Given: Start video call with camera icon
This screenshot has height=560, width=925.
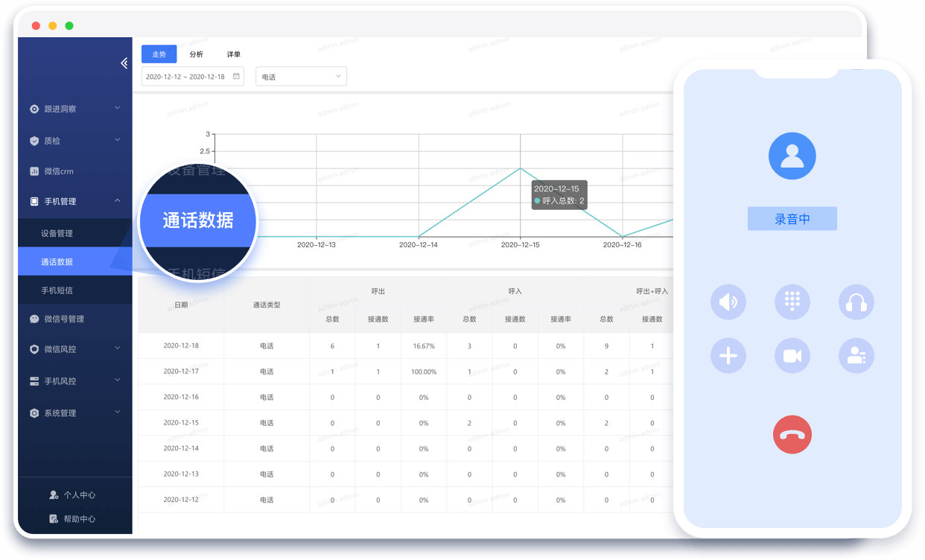Looking at the screenshot, I should [x=792, y=356].
